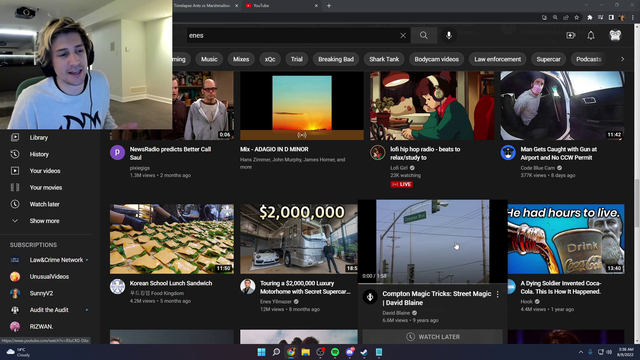
Task: Show hidden system tray icons
Action: point(580,352)
